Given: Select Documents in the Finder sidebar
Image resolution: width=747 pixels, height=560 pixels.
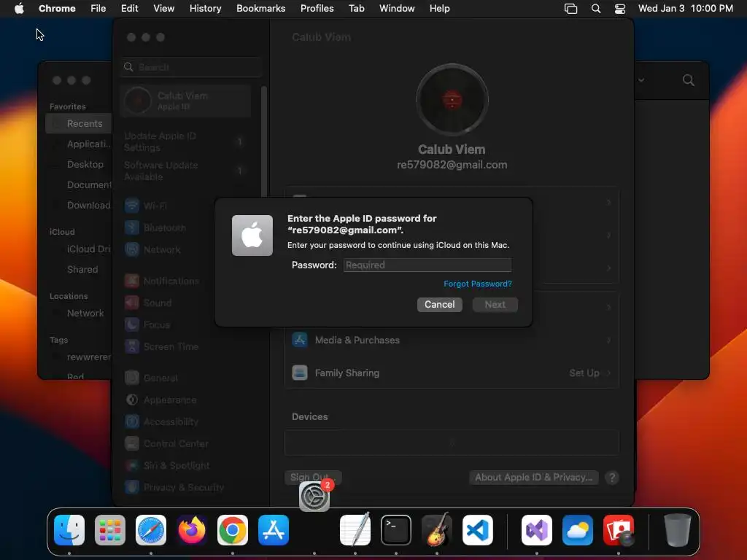Looking at the screenshot, I should 79,184.
